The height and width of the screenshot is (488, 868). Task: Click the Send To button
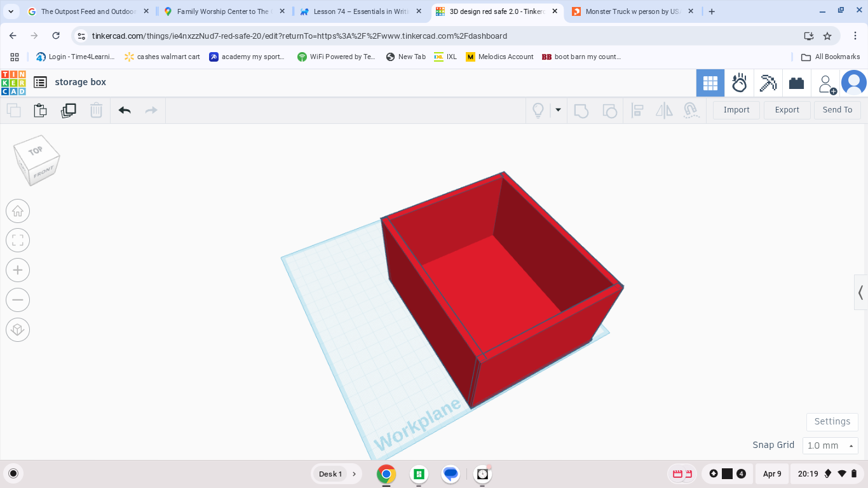837,110
